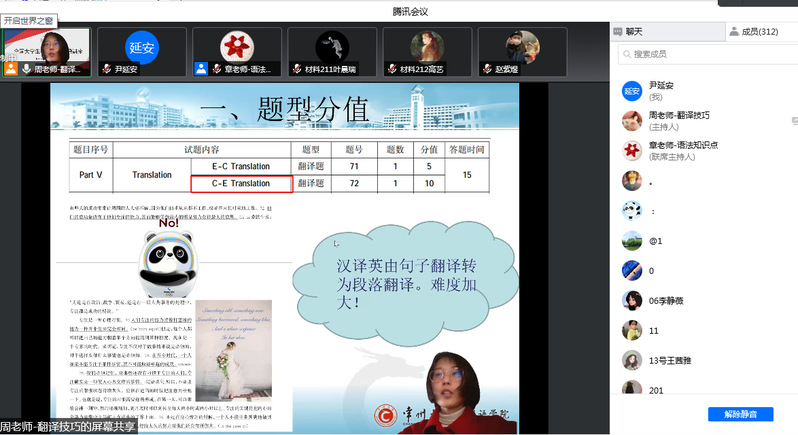798x435 pixels.
Task: Click Part V cell in slide table
Action: click(91, 175)
